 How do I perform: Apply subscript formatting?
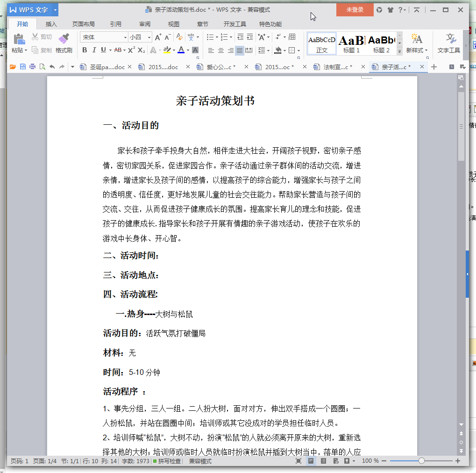[141, 50]
